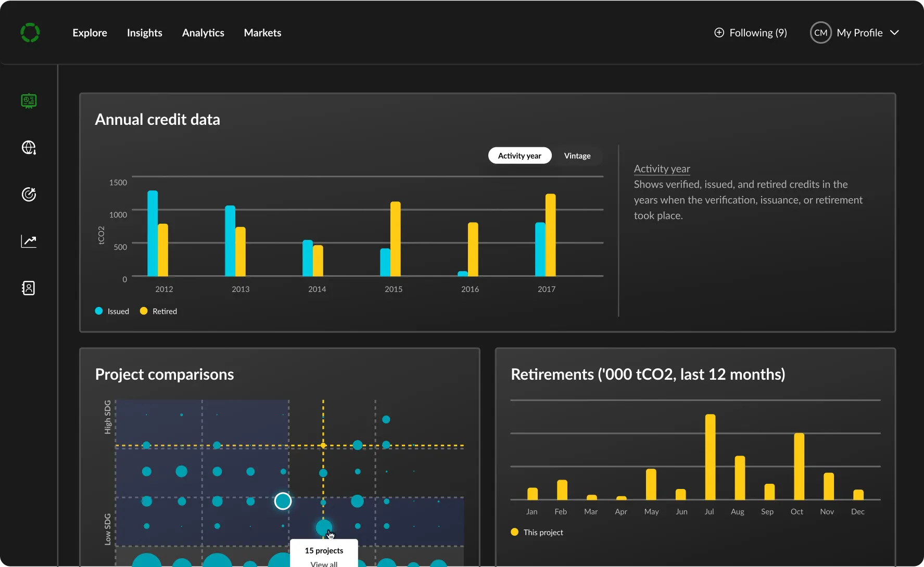Open the Analytics menu item
Screen dimensions: 924x567
tap(203, 33)
